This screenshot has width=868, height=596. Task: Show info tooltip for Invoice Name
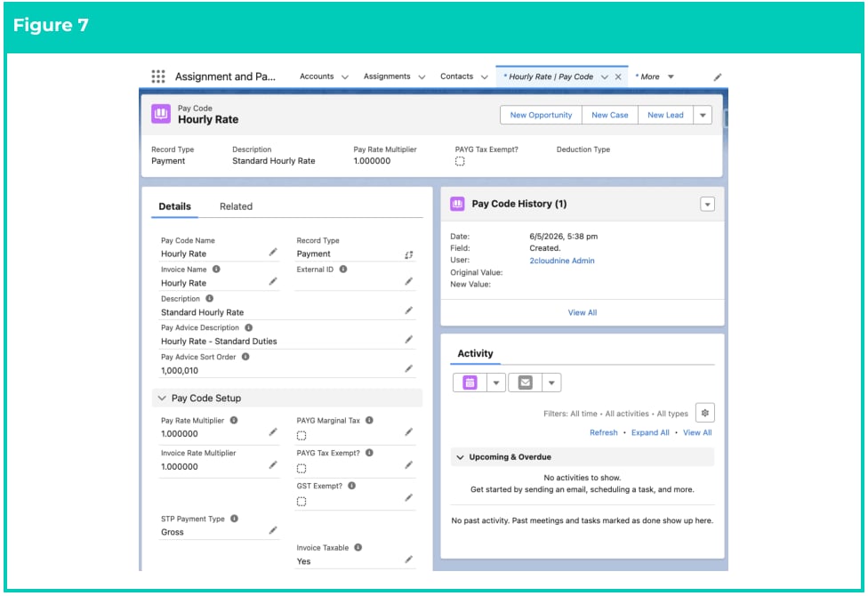pos(216,270)
